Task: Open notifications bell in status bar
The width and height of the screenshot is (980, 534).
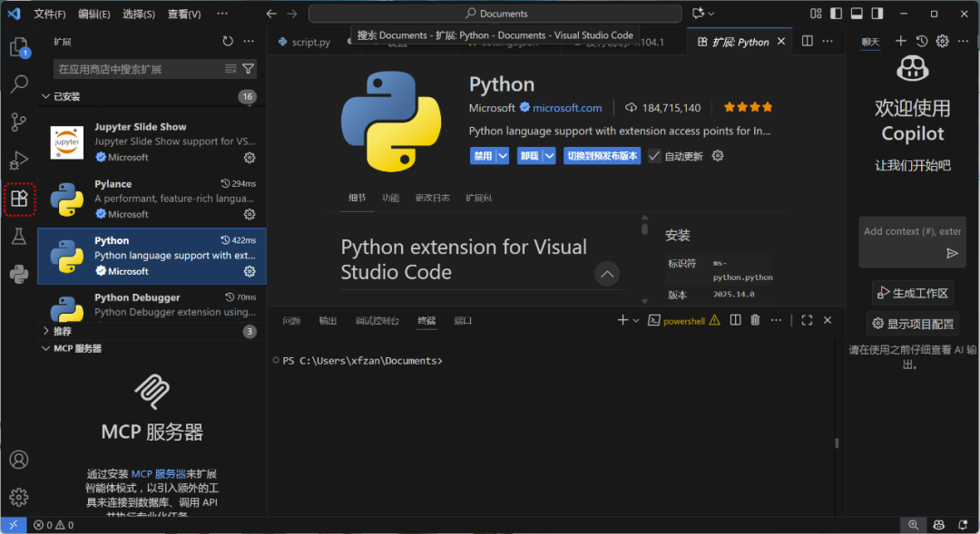Action: coord(963,525)
